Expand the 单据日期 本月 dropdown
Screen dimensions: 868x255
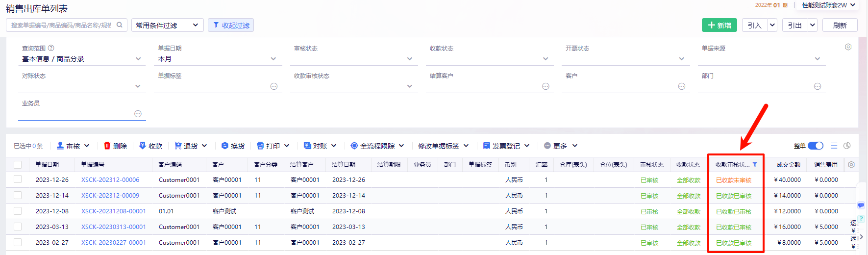273,59
